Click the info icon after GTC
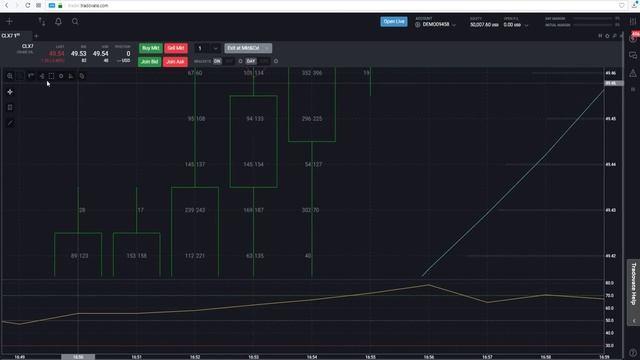This screenshot has height=360, width=640. (276, 61)
